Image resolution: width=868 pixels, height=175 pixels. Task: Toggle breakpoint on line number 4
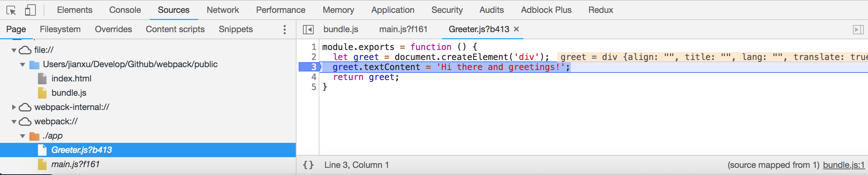click(x=314, y=77)
